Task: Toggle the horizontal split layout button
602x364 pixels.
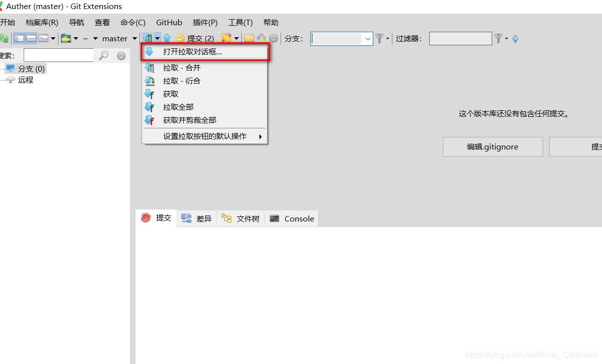Action: click(x=31, y=38)
